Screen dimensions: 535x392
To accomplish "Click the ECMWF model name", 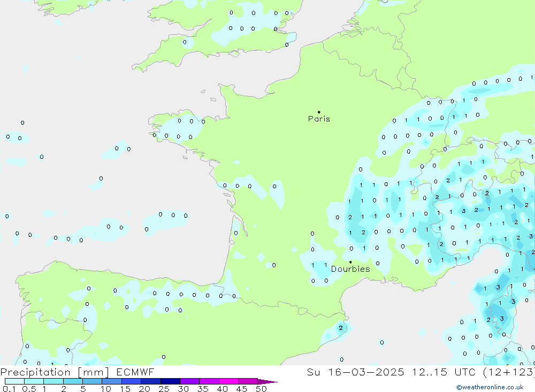I will tap(135, 372).
